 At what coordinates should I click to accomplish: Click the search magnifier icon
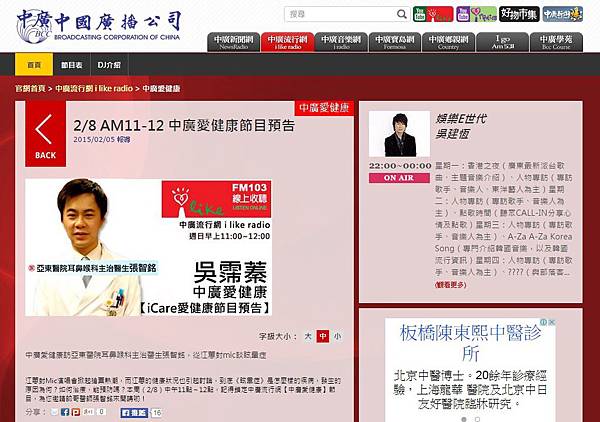coord(401,14)
